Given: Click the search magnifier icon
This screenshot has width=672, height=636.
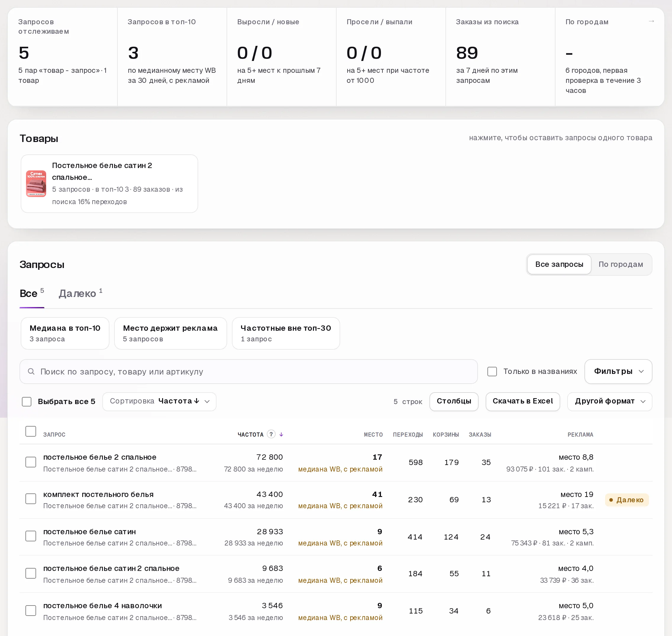Looking at the screenshot, I should click(31, 372).
